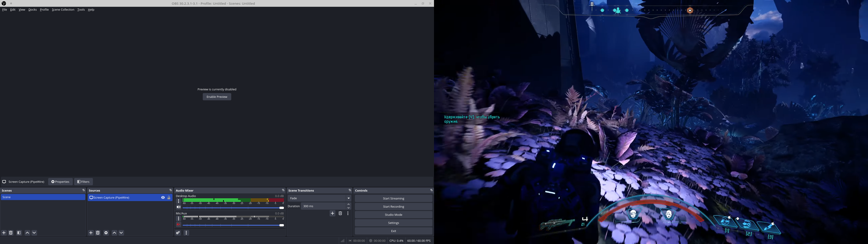
Task: Add configurable transition plus icon
Action: [333, 213]
